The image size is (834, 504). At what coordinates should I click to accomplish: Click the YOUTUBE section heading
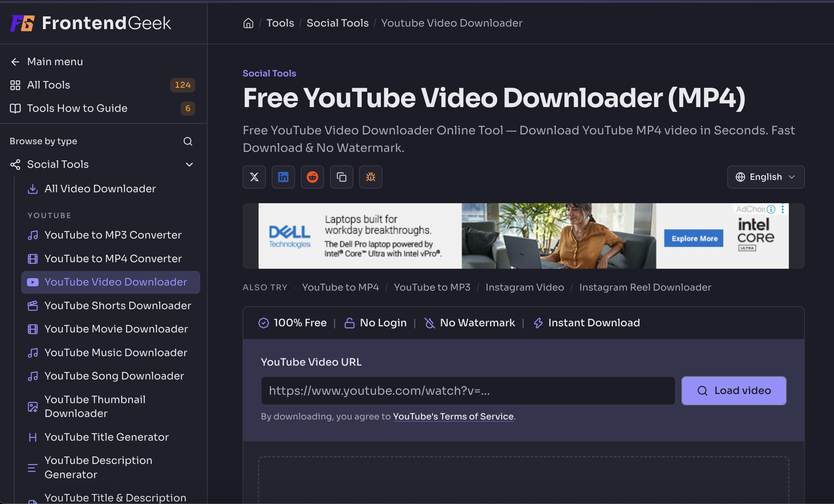click(x=49, y=216)
